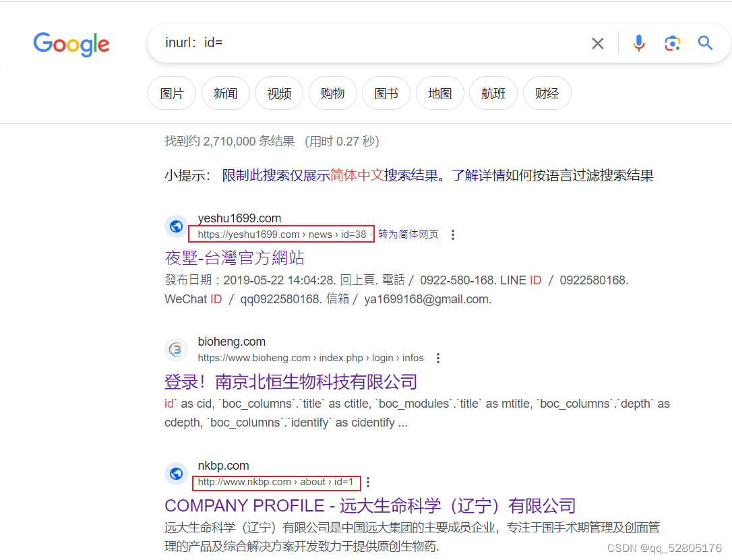Click the bioheng.com site favicon
Image resolution: width=732 pixels, height=560 pixels.
[x=176, y=350]
